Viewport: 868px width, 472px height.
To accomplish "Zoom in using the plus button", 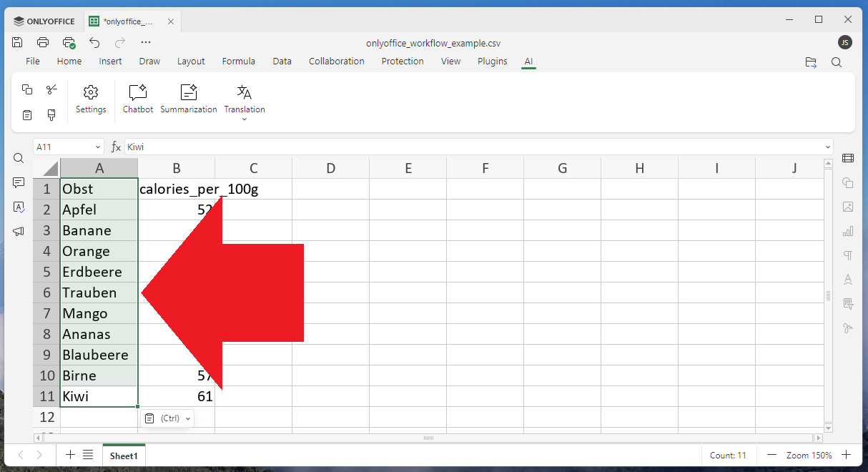I will [x=846, y=455].
